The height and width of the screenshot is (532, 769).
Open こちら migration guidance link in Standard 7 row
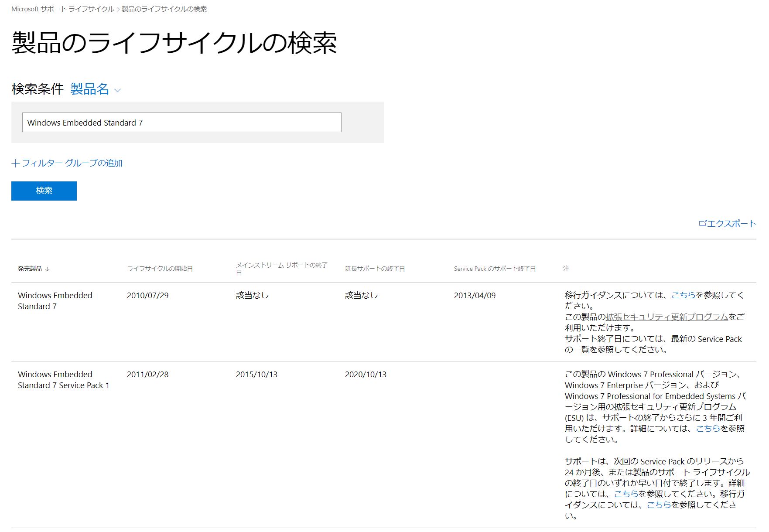683,295
